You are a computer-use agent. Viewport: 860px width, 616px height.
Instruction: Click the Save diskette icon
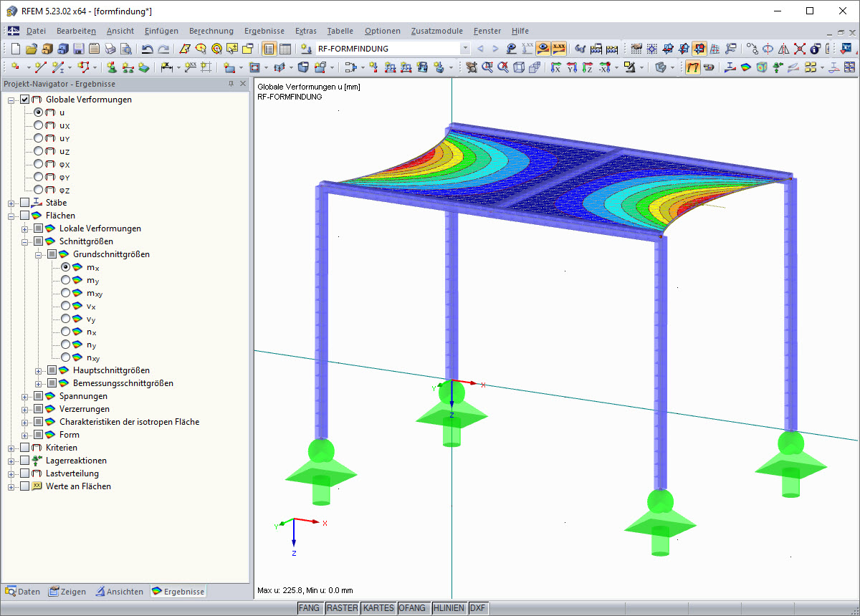pyautogui.click(x=78, y=49)
